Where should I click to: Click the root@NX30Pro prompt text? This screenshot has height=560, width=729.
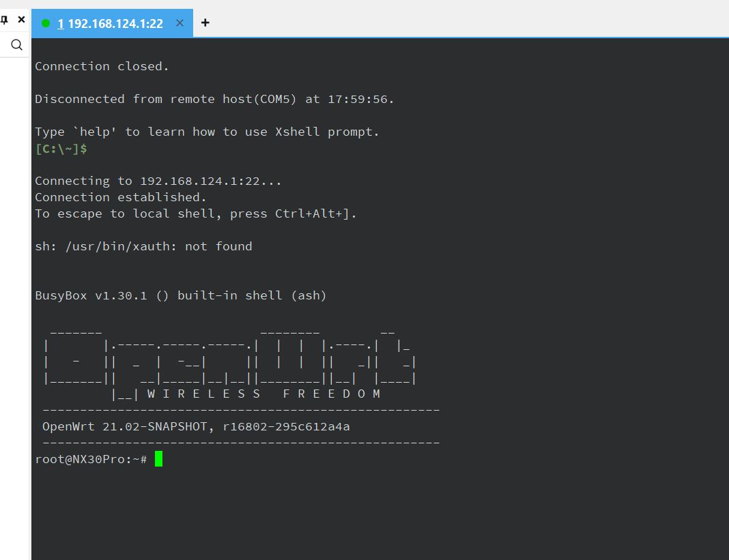pos(90,459)
